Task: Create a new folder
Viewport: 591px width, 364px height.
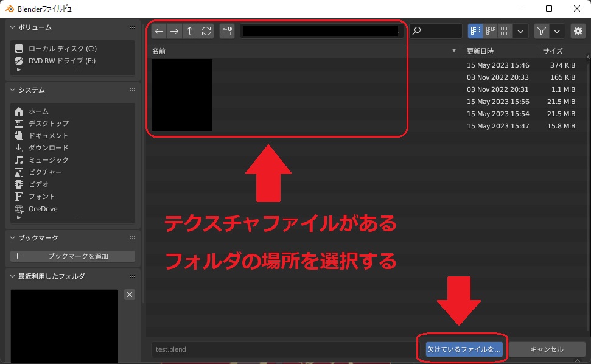Action: pyautogui.click(x=227, y=31)
